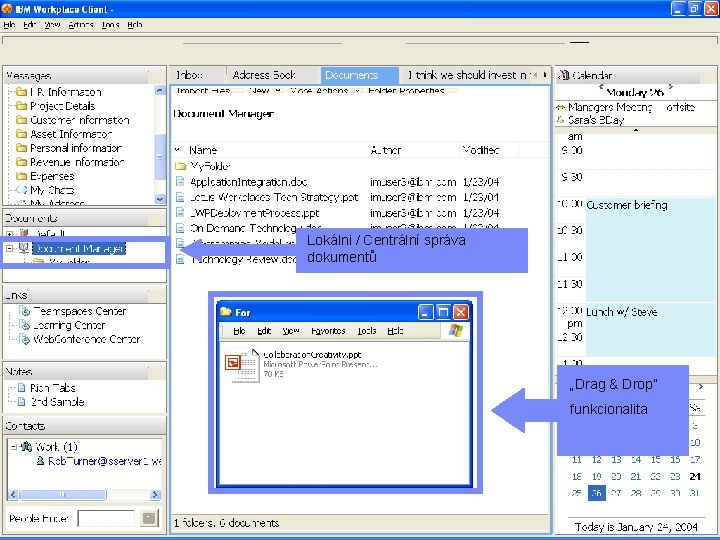Click the folder icon in For window title
This screenshot has height=540, width=720.
click(225, 312)
